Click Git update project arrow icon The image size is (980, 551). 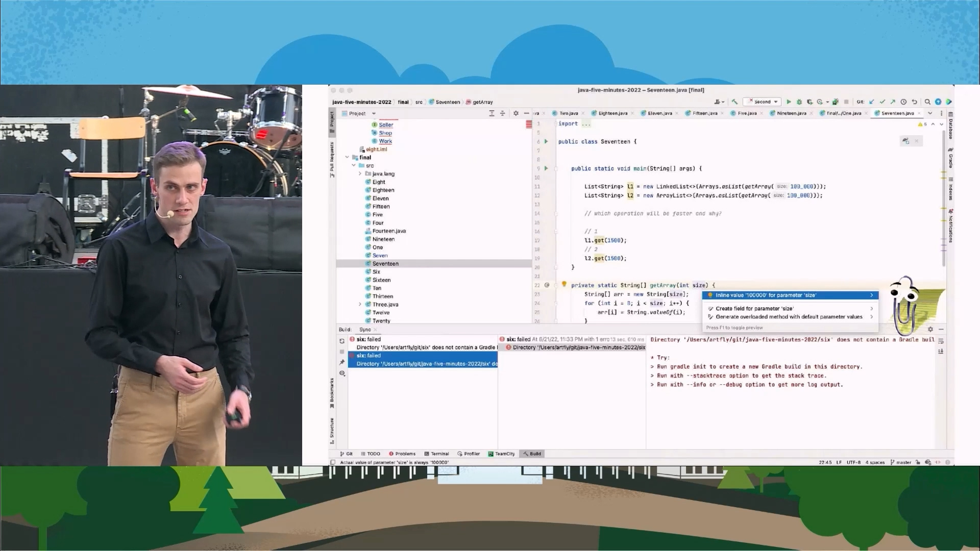click(x=872, y=102)
